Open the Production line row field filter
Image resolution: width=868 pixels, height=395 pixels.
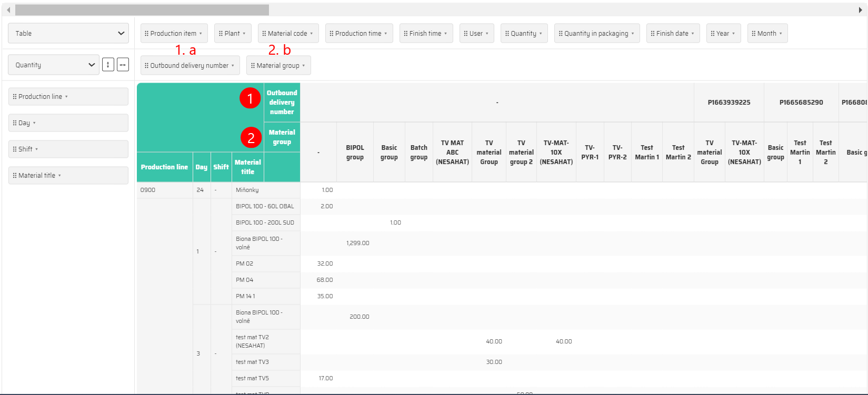click(x=66, y=97)
